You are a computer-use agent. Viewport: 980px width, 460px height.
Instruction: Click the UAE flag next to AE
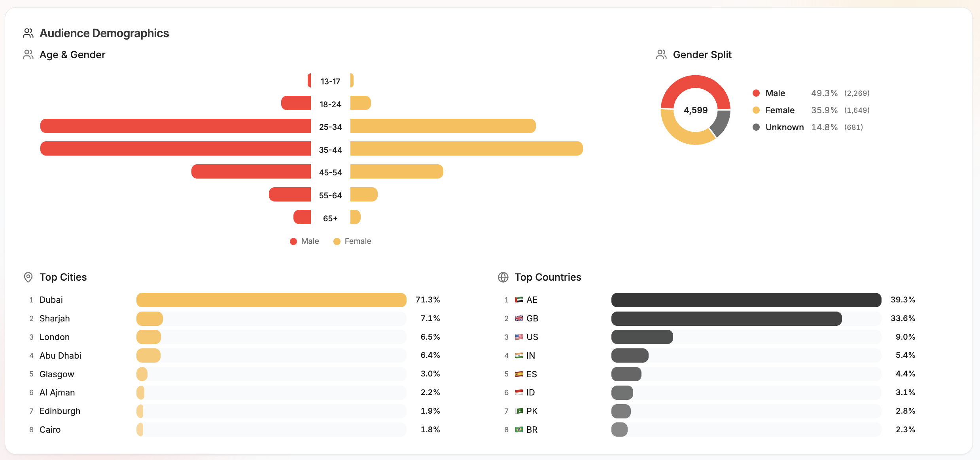519,300
